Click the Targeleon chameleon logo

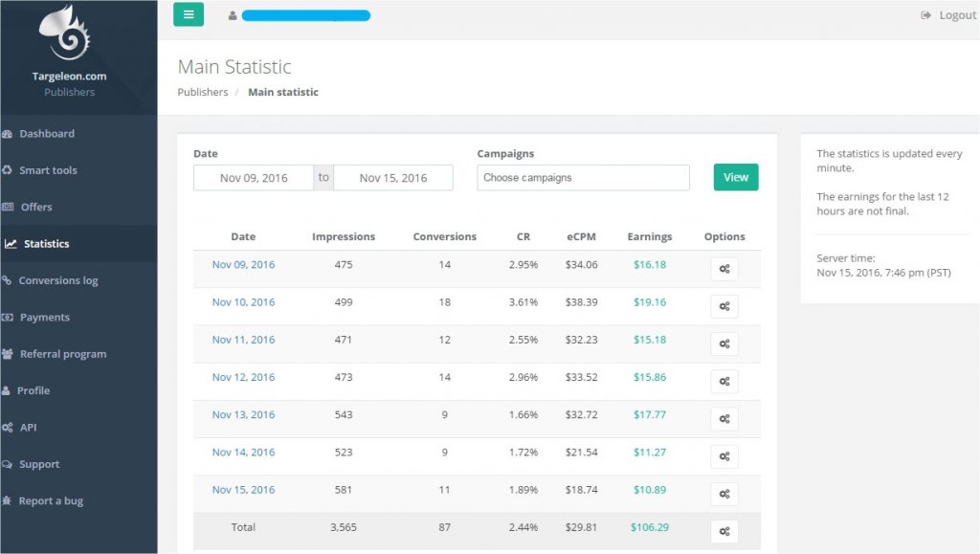tap(69, 33)
